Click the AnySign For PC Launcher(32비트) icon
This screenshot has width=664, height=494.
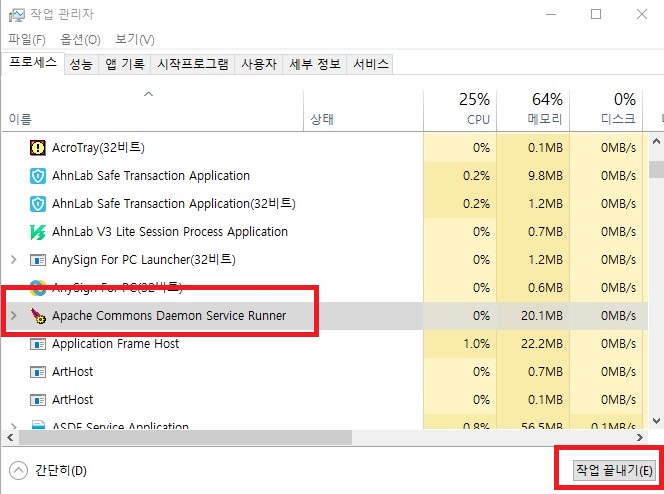tap(38, 260)
